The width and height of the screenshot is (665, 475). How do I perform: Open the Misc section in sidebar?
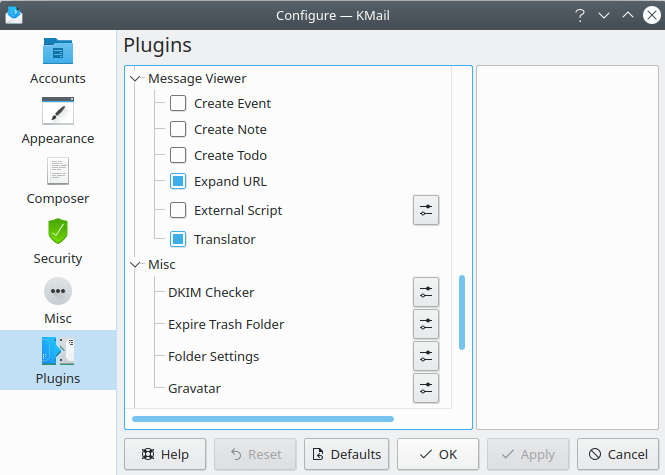58,300
